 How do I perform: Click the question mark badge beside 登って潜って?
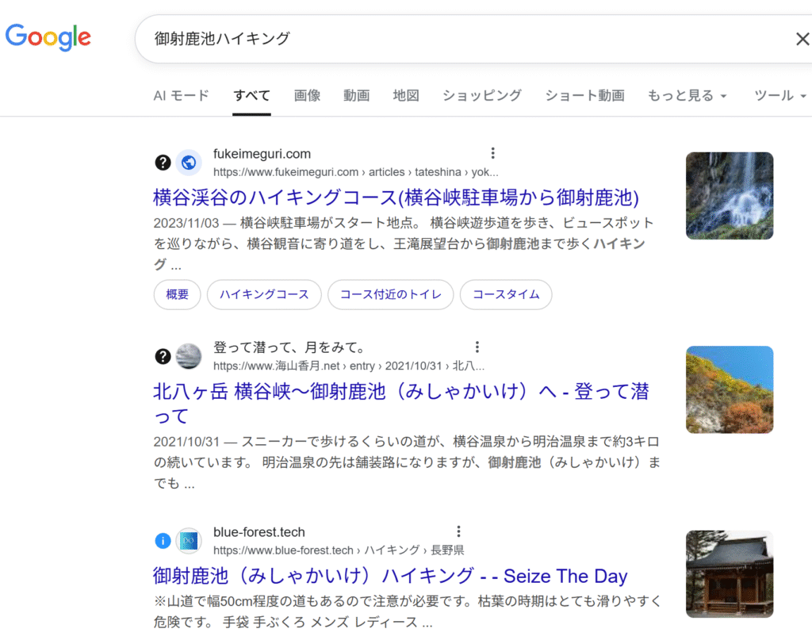(x=163, y=356)
